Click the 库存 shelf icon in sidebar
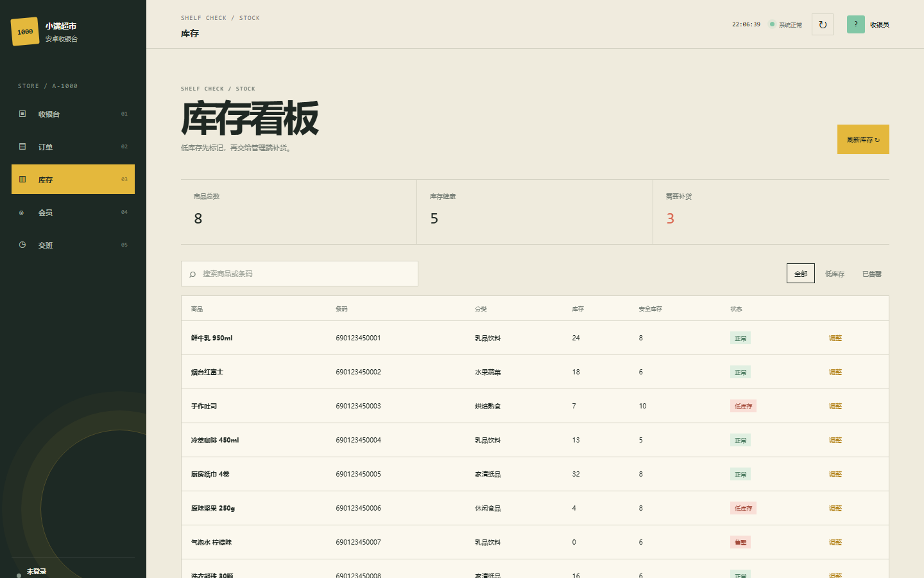924x578 pixels. tap(22, 179)
